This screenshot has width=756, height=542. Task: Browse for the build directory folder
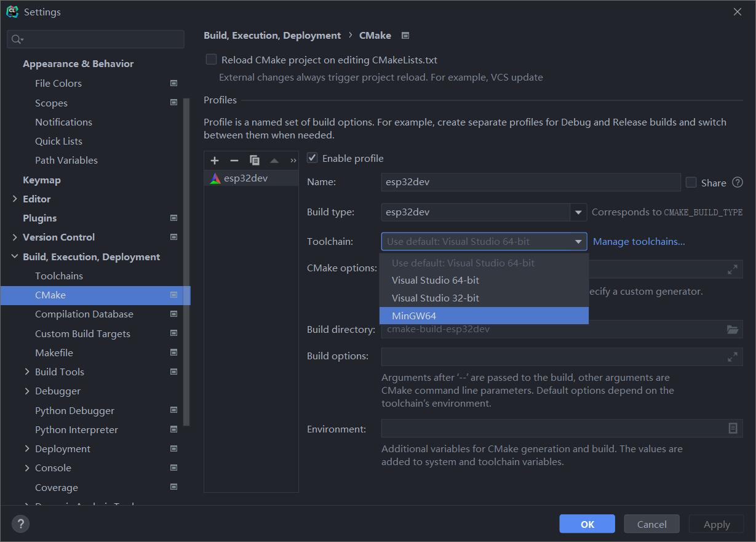click(x=732, y=329)
